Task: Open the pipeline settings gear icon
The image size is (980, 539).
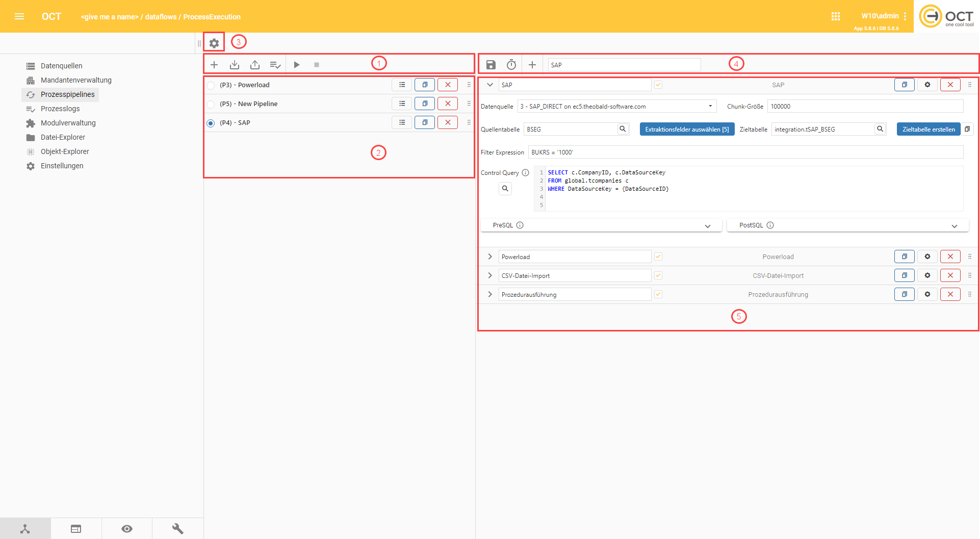Action: click(x=214, y=43)
